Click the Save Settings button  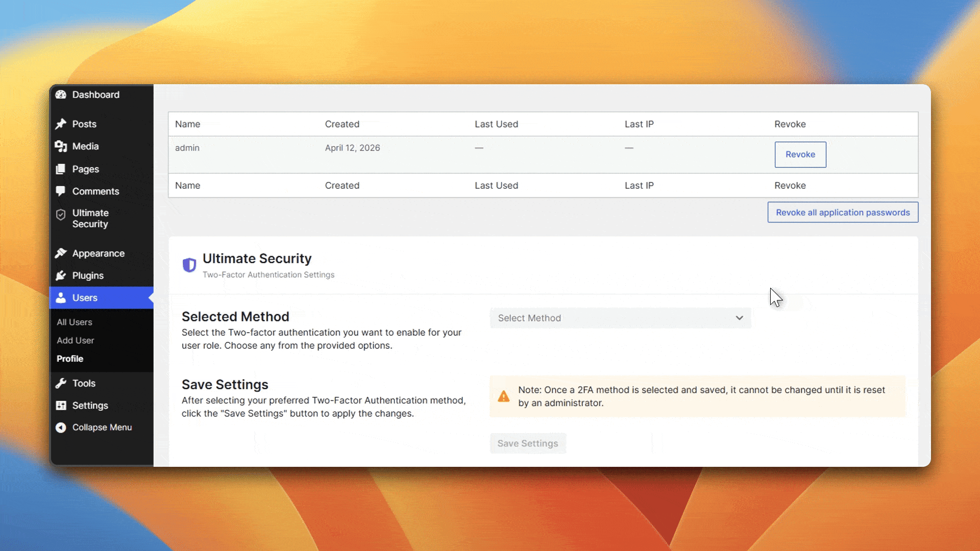[x=528, y=443]
